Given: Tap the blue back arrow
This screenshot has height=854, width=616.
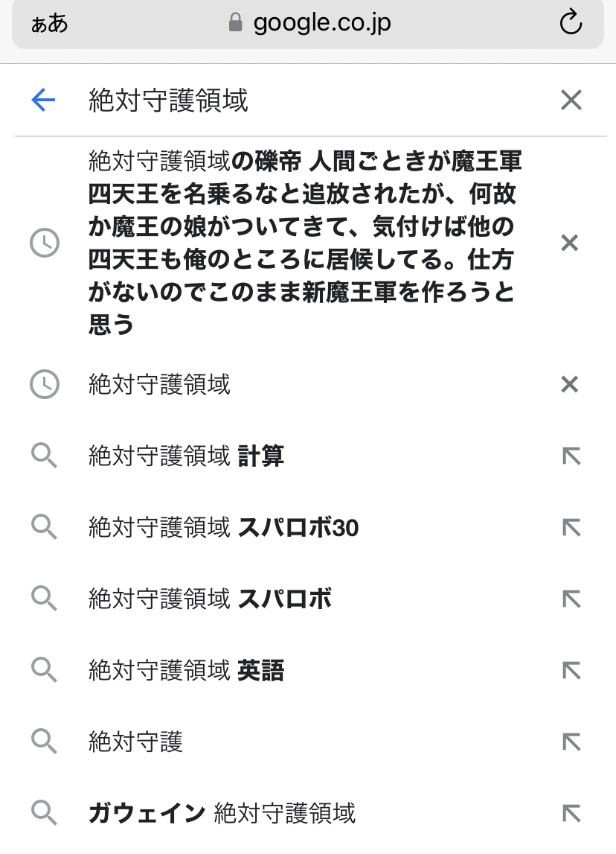Looking at the screenshot, I should 44,100.
